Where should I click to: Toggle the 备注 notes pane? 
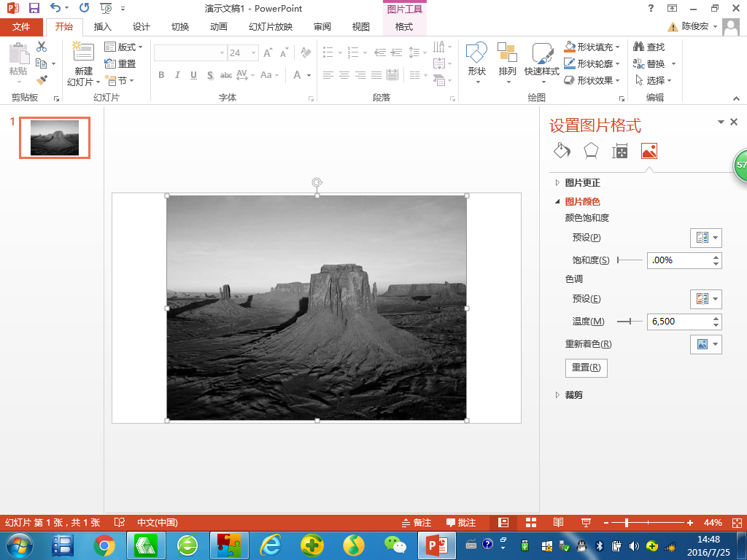pyautogui.click(x=416, y=523)
